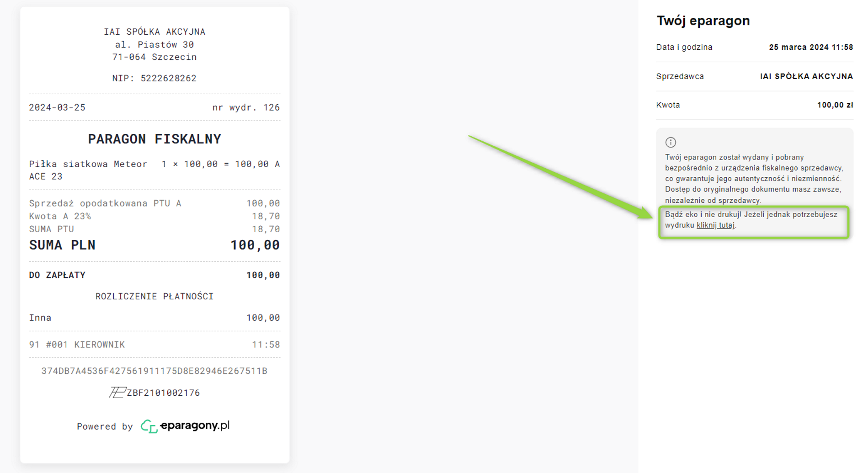Screen dimensions: 868x473
Task: Click the ROZLICZENIE PŁATNOŚCI section header
Action: click(154, 296)
